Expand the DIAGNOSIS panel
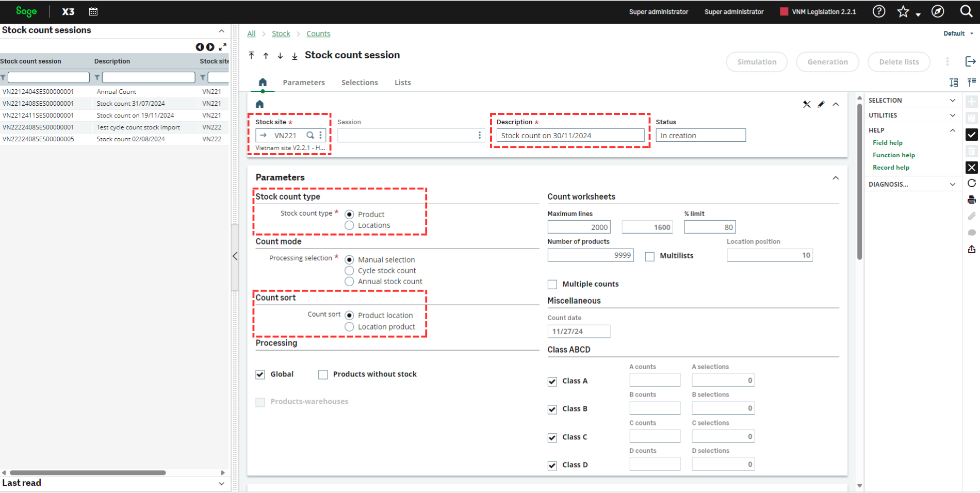The height and width of the screenshot is (493, 980). click(x=952, y=184)
